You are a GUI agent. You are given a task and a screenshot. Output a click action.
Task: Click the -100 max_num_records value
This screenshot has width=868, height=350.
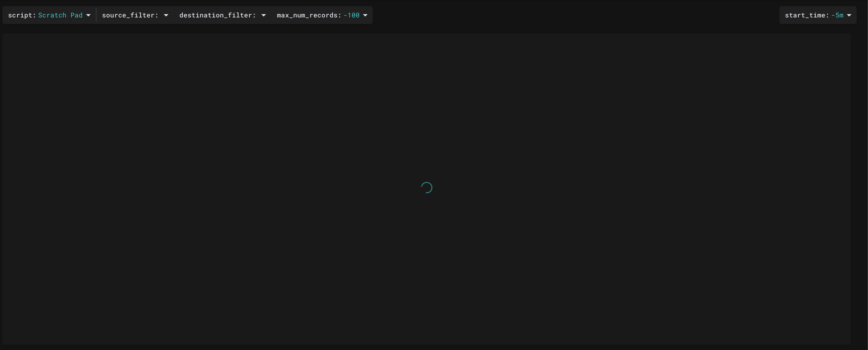352,15
